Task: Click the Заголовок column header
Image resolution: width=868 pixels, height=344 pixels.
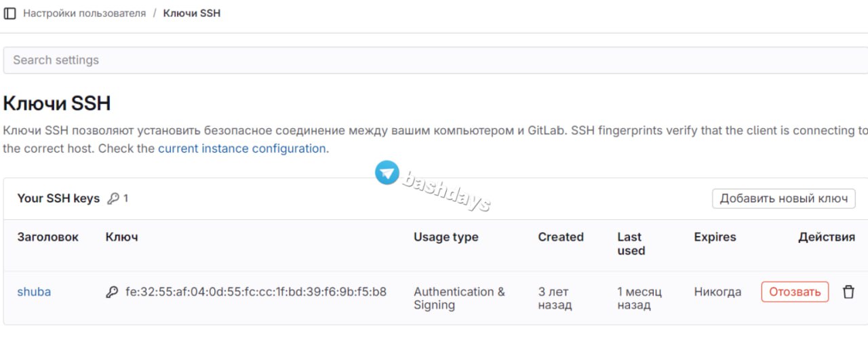Action: (47, 237)
